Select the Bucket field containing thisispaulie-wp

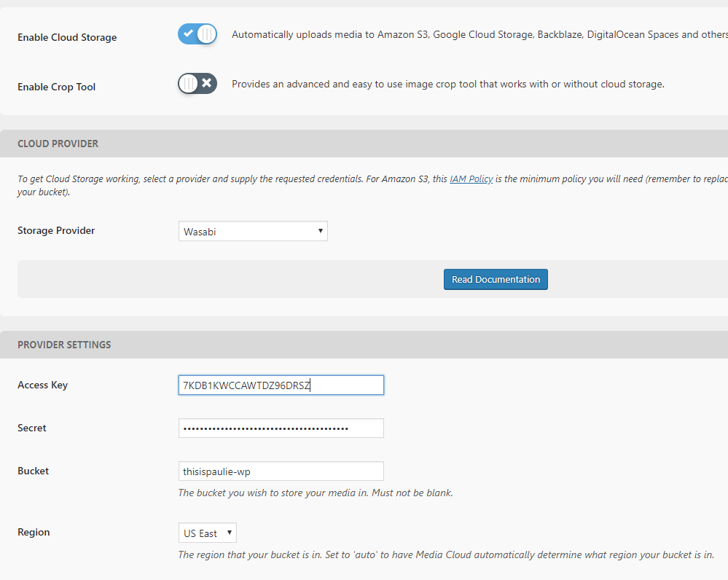[281, 471]
